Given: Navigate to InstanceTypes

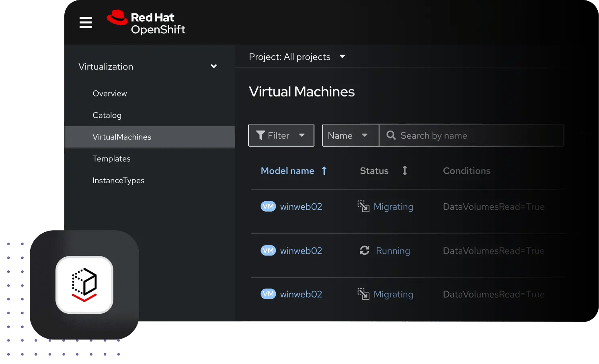Looking at the screenshot, I should tap(119, 180).
